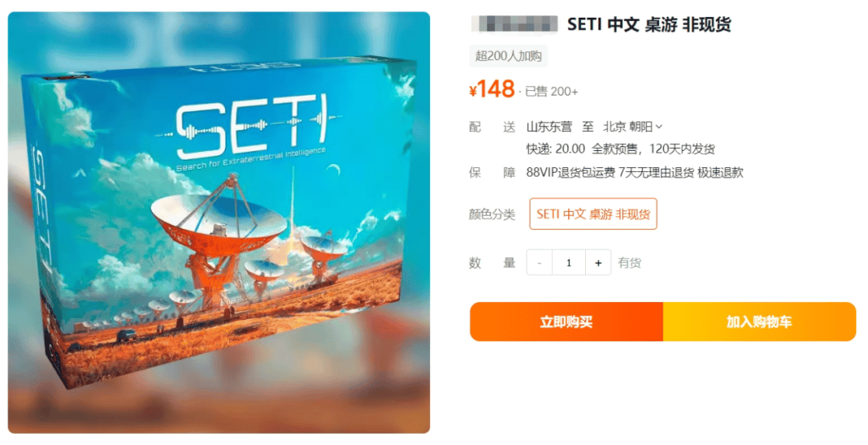
Task: Add item with 加入购物车 button
Action: click(x=759, y=321)
